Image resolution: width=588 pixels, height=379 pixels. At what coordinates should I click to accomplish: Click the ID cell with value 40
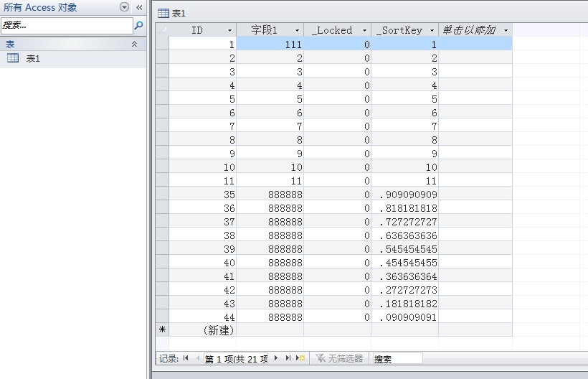[202, 263]
